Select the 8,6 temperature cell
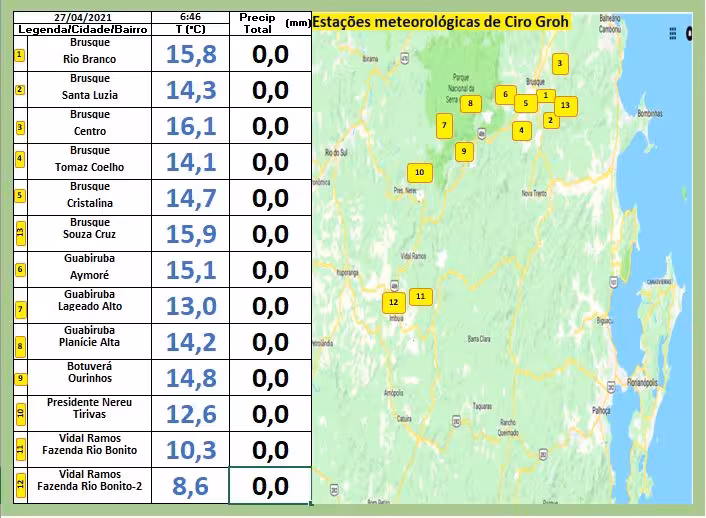The height and width of the screenshot is (518, 706). 190,486
